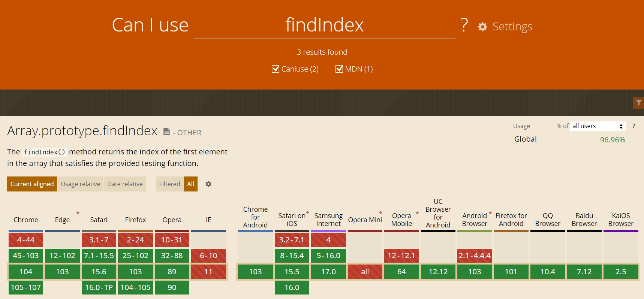Select Chrome 45-103 supported cell
Image resolution: width=644 pixels, height=299 pixels.
(26, 256)
